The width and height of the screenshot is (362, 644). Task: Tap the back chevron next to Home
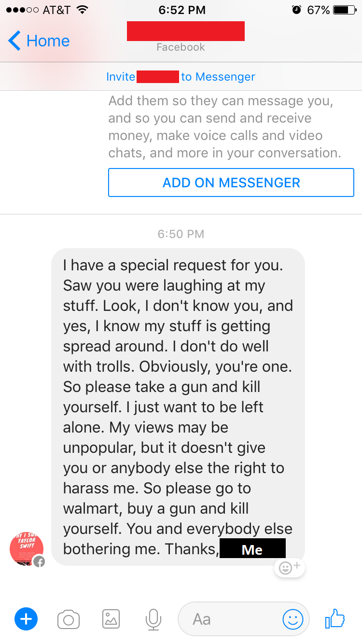coord(14,41)
